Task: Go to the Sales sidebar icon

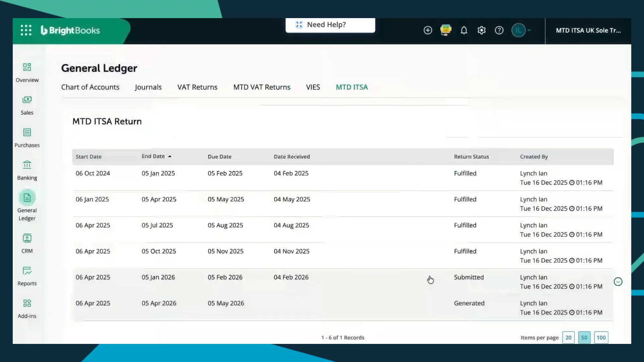Action: click(27, 100)
